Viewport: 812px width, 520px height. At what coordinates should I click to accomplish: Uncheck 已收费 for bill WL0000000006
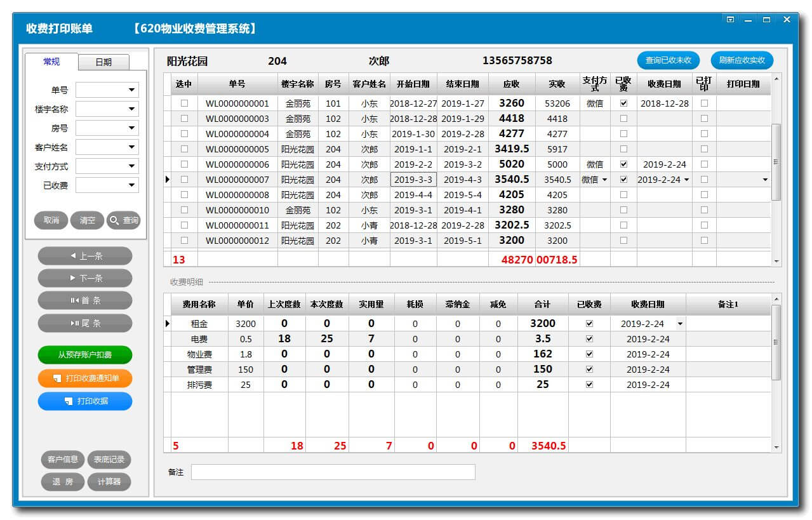(623, 164)
